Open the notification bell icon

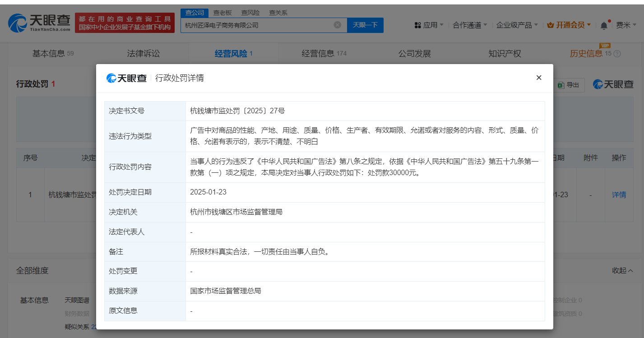604,26
